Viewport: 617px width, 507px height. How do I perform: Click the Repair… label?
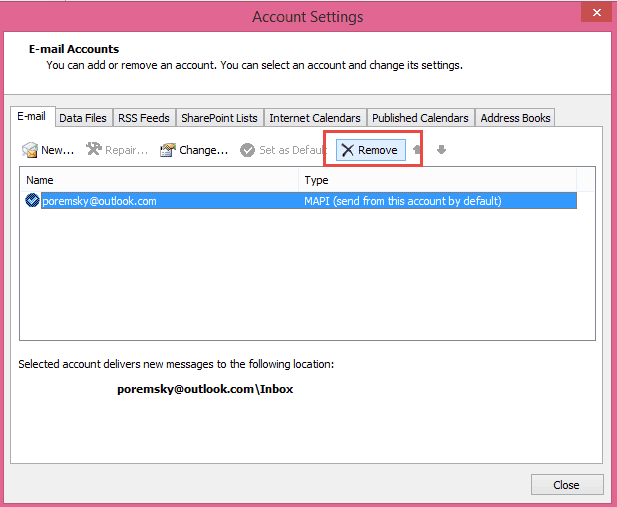[126, 150]
